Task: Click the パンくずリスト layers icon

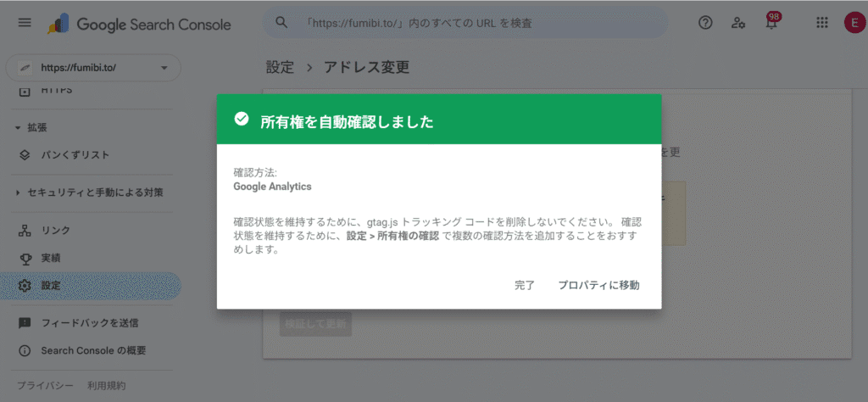Action: click(25, 155)
